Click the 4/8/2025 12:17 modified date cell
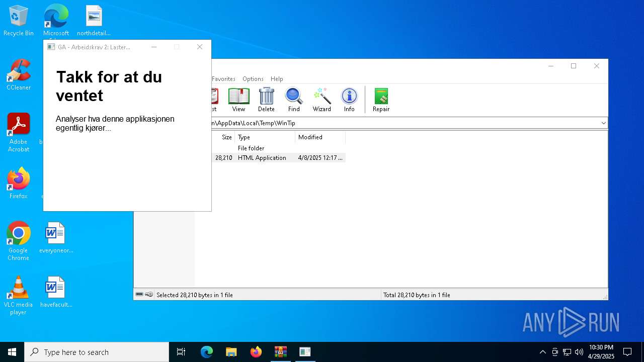The width and height of the screenshot is (644, 362). point(320,158)
